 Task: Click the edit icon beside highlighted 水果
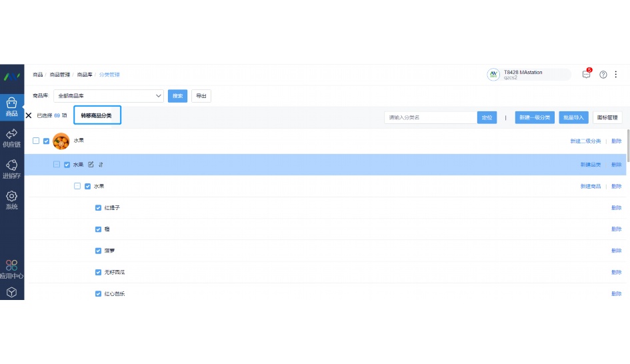91,165
